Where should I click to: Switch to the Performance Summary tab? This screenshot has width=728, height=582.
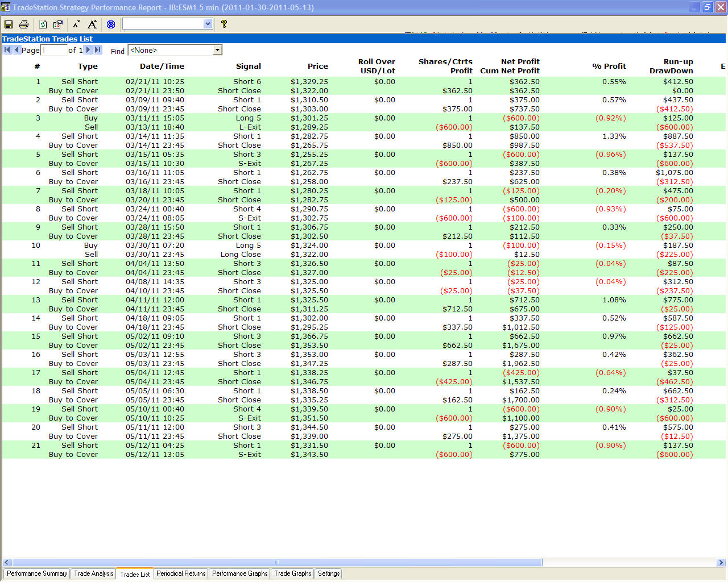pos(37,573)
